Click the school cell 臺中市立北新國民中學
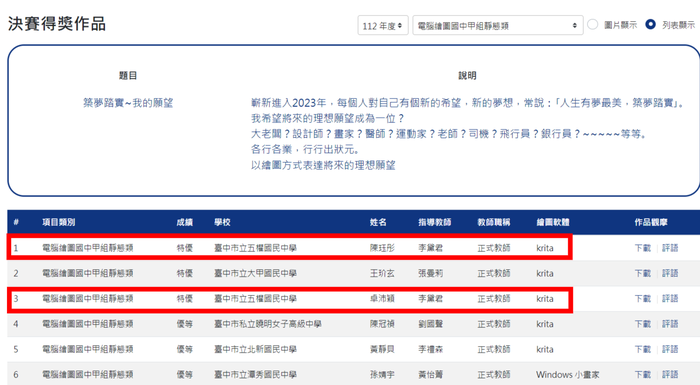The height and width of the screenshot is (385, 700). pos(255,349)
